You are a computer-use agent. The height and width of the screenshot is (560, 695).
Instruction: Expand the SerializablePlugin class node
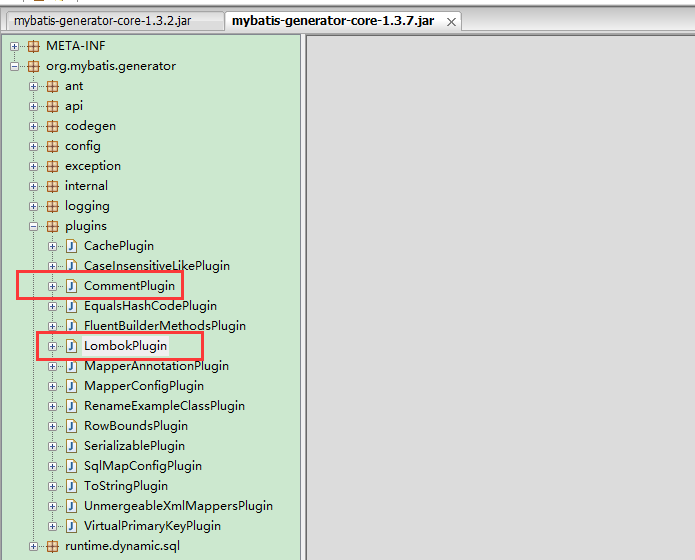click(52, 446)
